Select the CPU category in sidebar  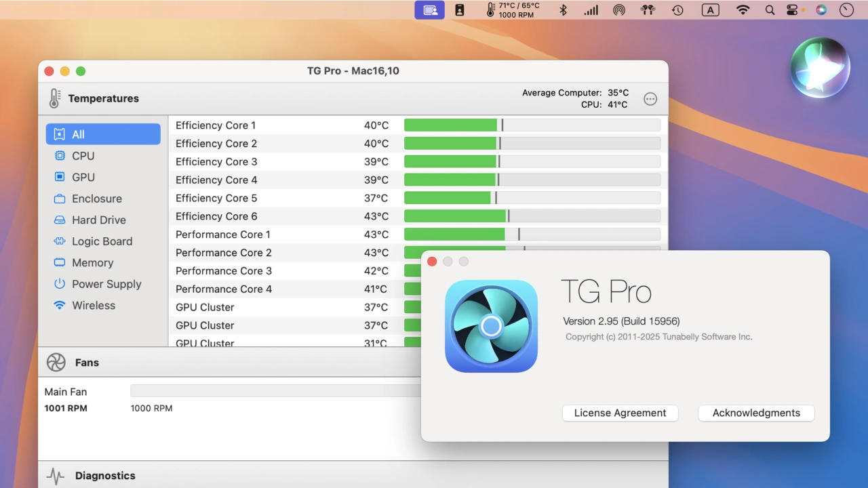83,156
